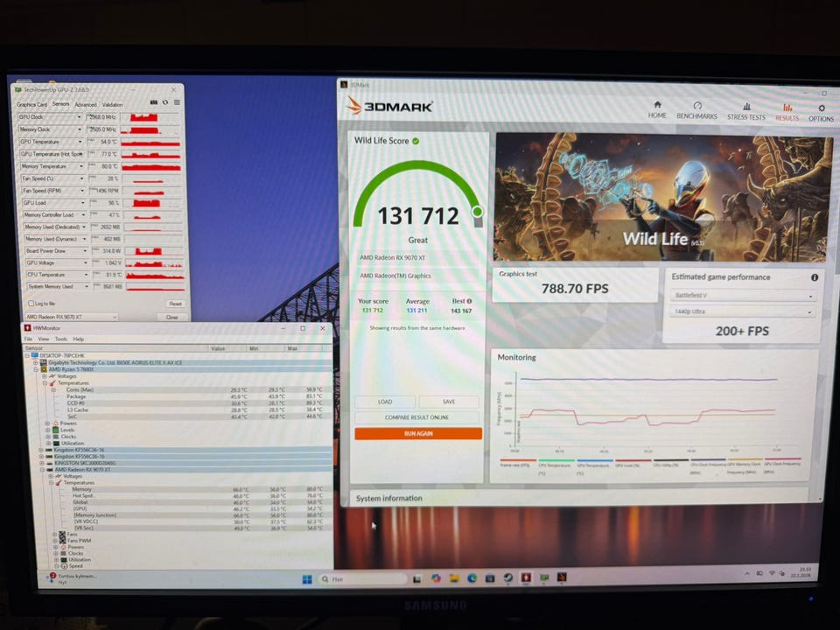The image size is (840, 630).
Task: Open GPU-Z hamburger menu icon
Action: [x=176, y=102]
